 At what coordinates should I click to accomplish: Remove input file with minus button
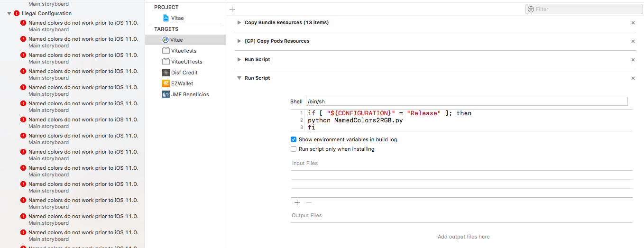[x=309, y=203]
